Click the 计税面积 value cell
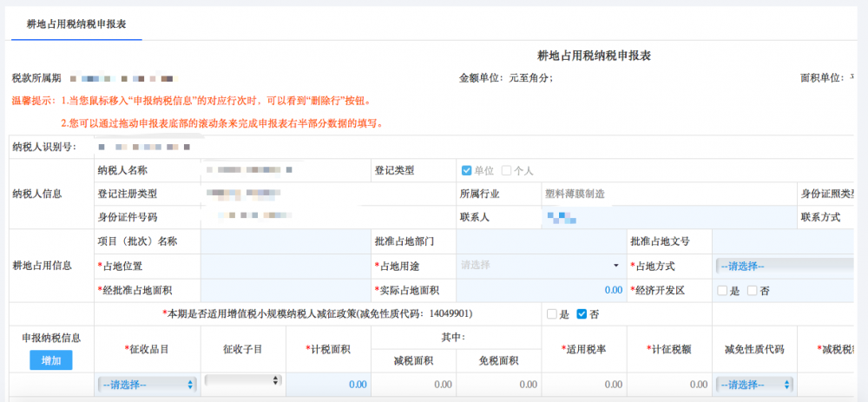Image resolution: width=868 pixels, height=402 pixels. (x=328, y=385)
